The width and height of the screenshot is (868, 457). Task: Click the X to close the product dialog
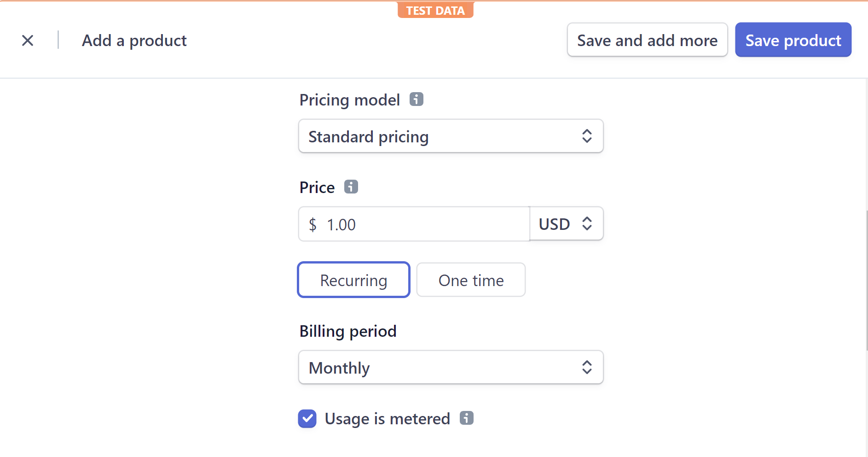tap(28, 41)
